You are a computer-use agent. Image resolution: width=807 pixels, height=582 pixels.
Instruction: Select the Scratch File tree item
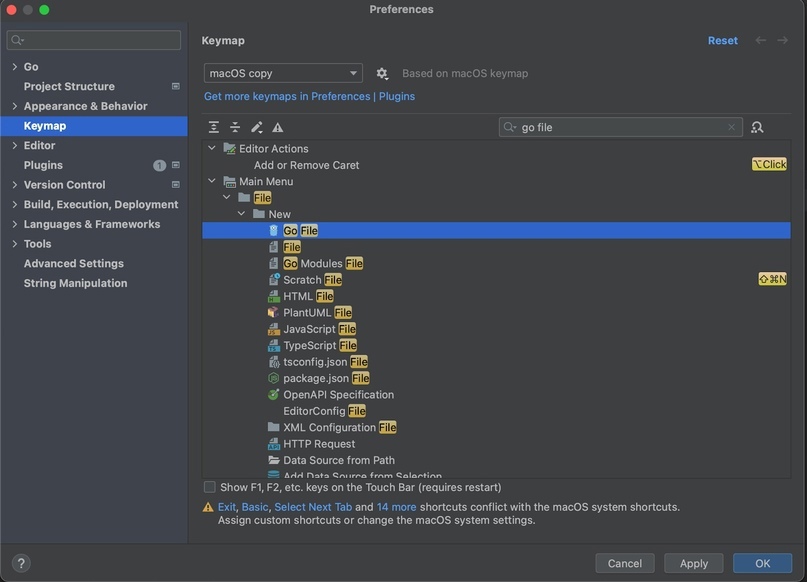click(x=312, y=280)
